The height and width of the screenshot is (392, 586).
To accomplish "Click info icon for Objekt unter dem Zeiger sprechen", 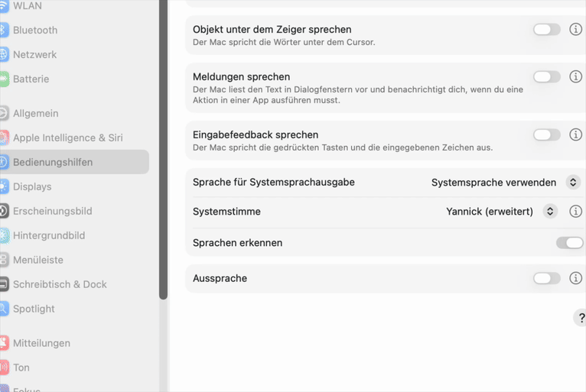I will (575, 30).
